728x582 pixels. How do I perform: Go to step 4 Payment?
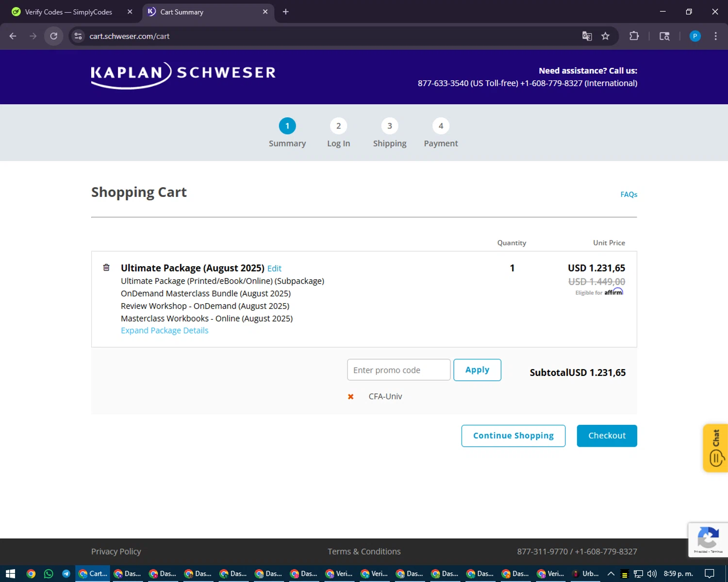click(441, 133)
